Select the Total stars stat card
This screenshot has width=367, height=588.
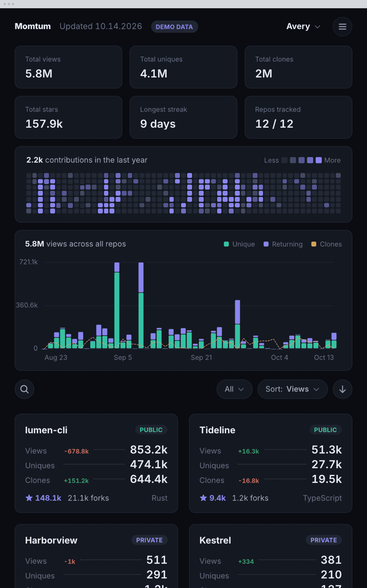tap(68, 117)
